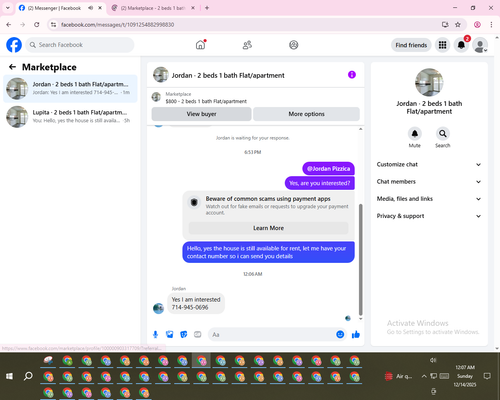The image size is (500, 400).
Task: Go to the Home feed icon
Action: 200,45
